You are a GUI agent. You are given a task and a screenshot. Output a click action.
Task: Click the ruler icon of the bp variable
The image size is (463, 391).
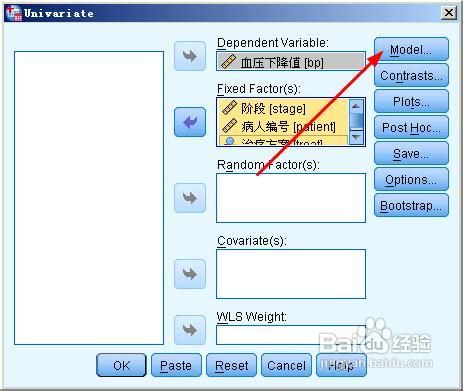tap(229, 62)
